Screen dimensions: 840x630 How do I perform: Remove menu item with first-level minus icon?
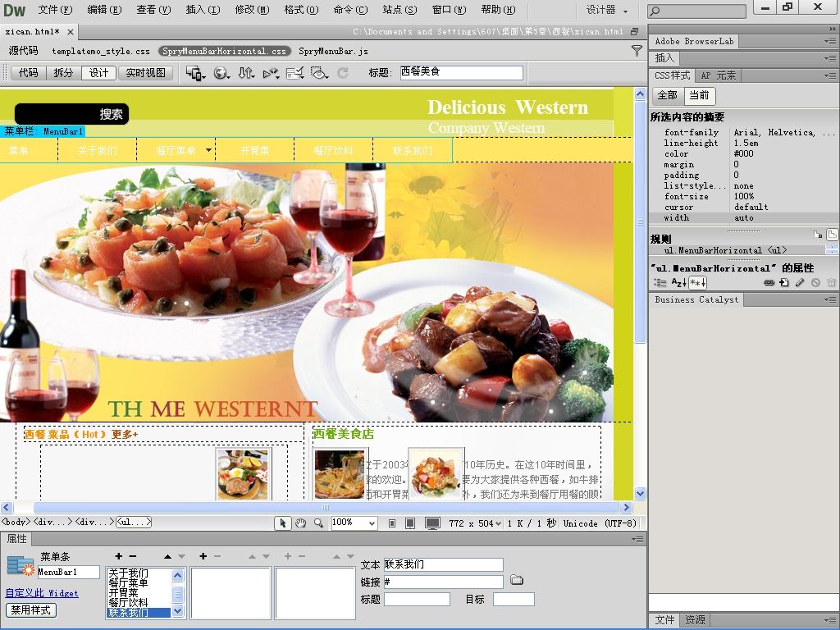tap(133, 556)
